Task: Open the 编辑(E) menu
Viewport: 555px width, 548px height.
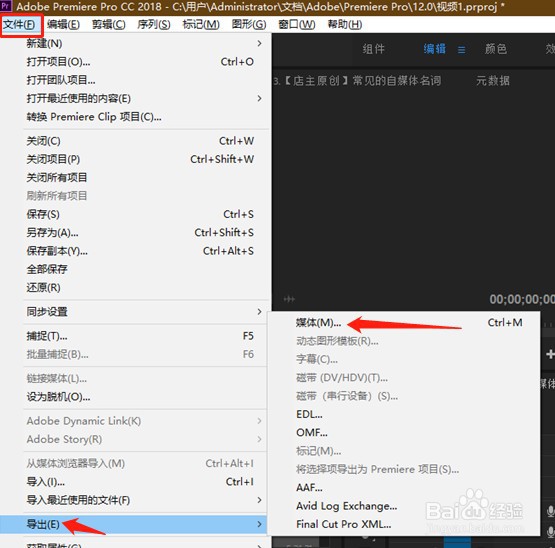Action: click(x=63, y=25)
